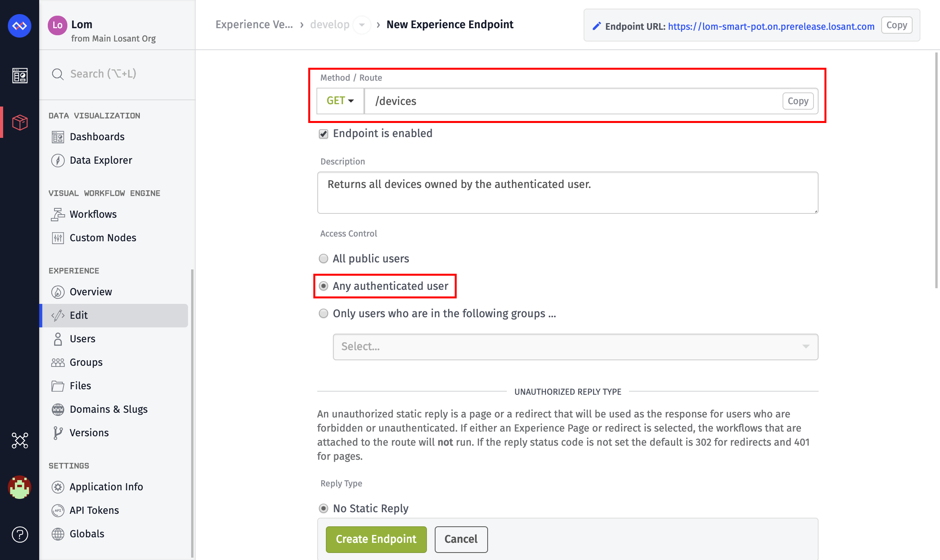
Task: Click the Cancel button
Action: 461,539
